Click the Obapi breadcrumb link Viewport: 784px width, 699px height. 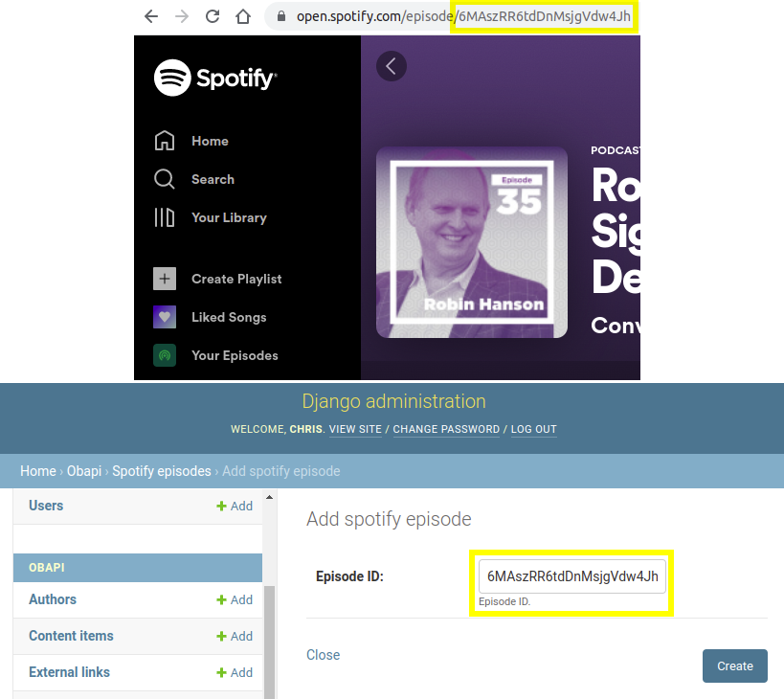point(84,471)
